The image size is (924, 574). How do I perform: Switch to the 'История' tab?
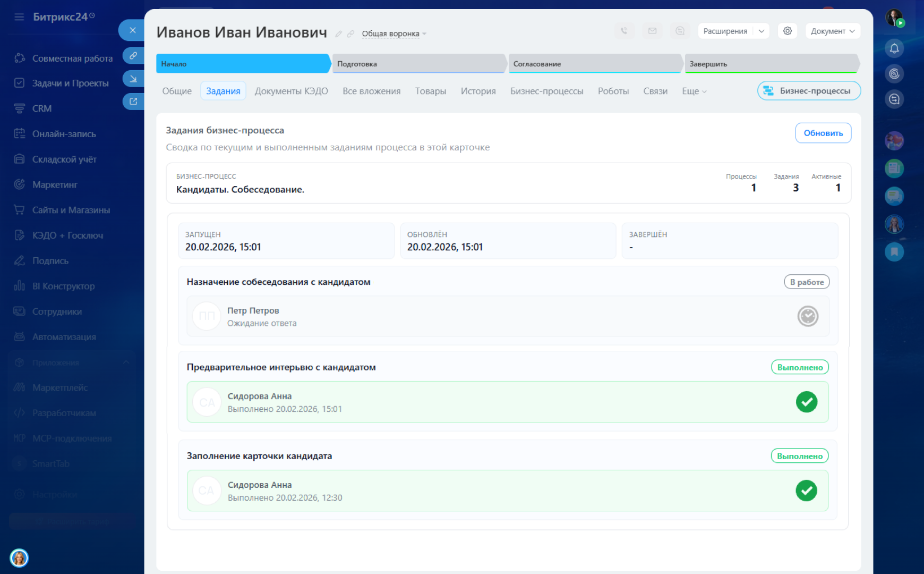[x=478, y=91]
